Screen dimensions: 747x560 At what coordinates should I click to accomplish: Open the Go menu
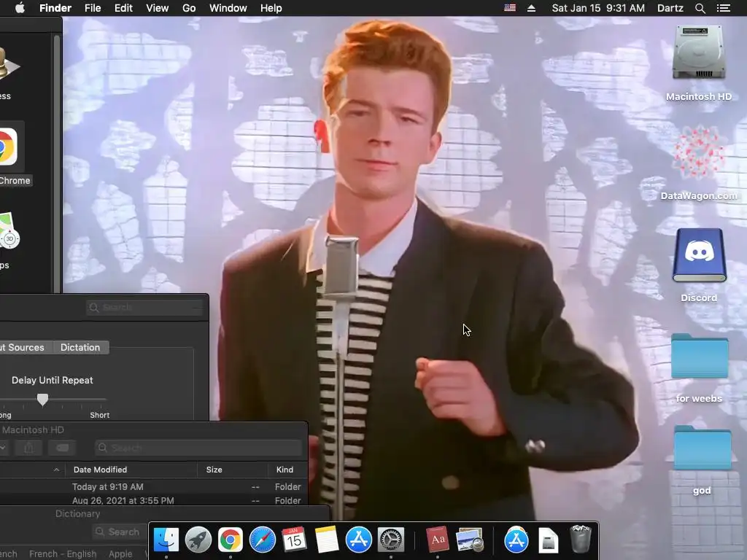pyautogui.click(x=189, y=8)
